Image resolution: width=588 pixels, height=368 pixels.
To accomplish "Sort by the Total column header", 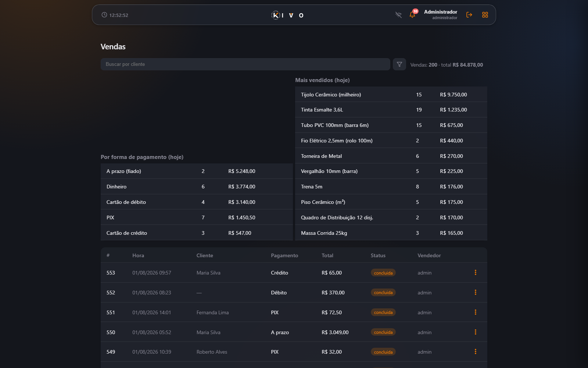I will [327, 255].
